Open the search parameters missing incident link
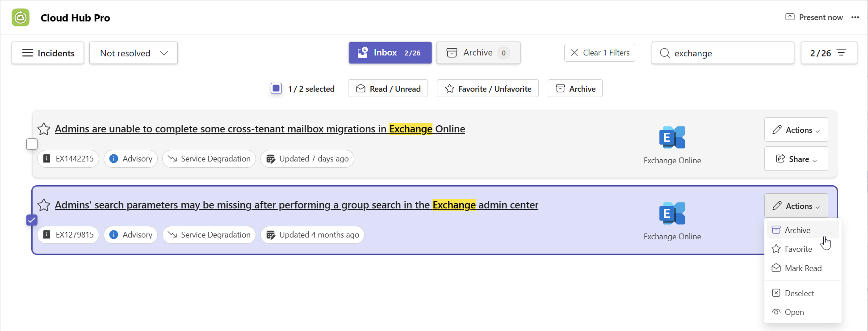The width and height of the screenshot is (868, 331). point(297,205)
